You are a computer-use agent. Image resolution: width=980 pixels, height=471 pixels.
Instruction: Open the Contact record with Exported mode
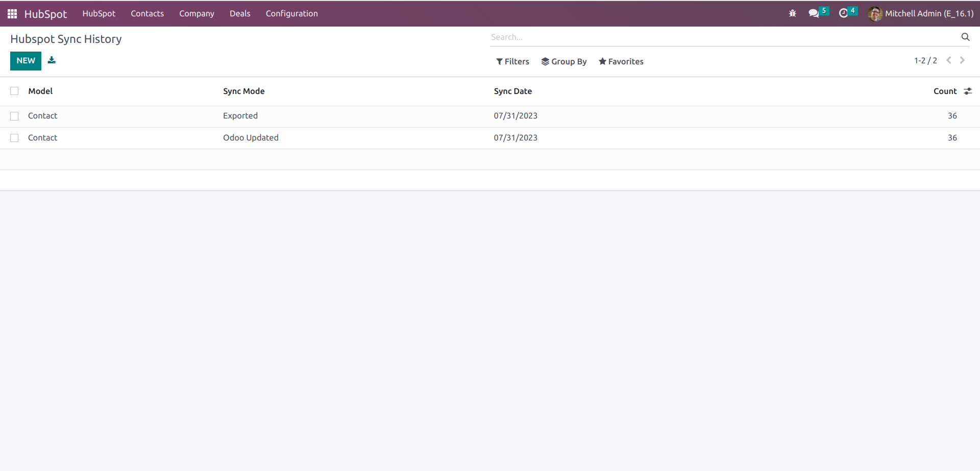coord(43,116)
